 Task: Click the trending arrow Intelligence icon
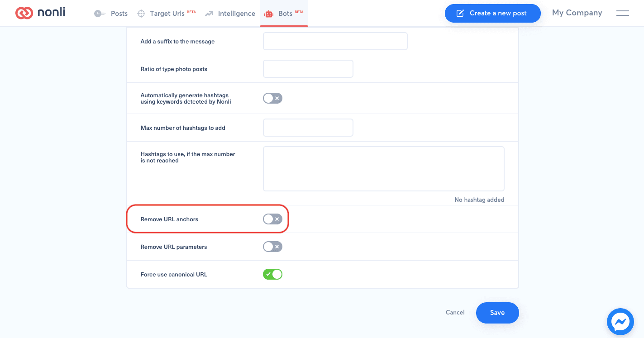click(209, 14)
